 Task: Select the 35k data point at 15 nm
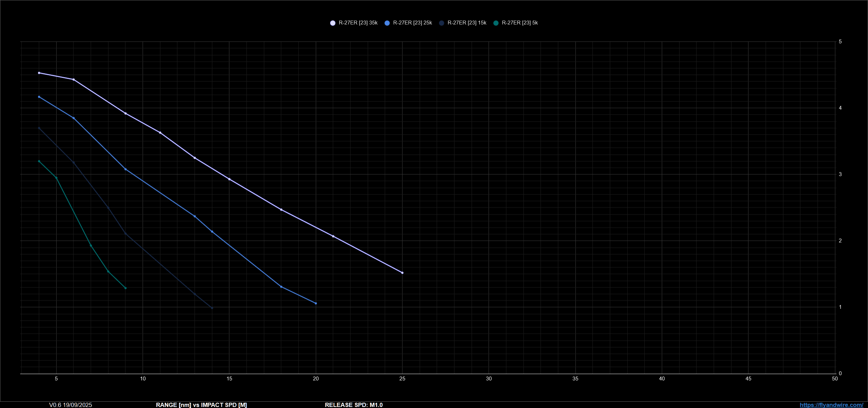[x=229, y=179]
